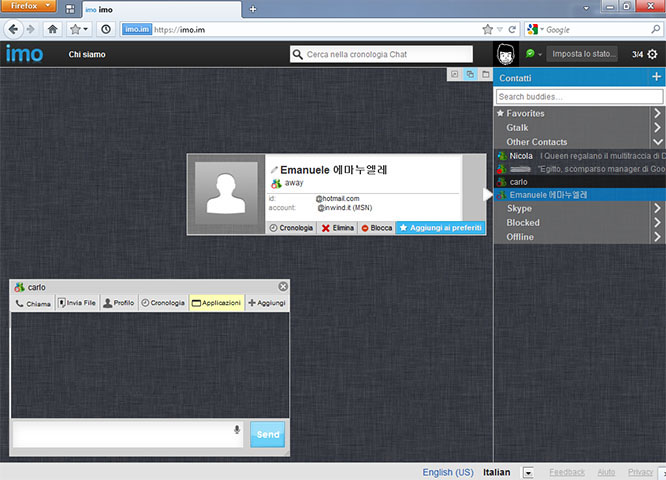666x480 pixels.
Task: Click the Google search engine icon
Action: 532,29
